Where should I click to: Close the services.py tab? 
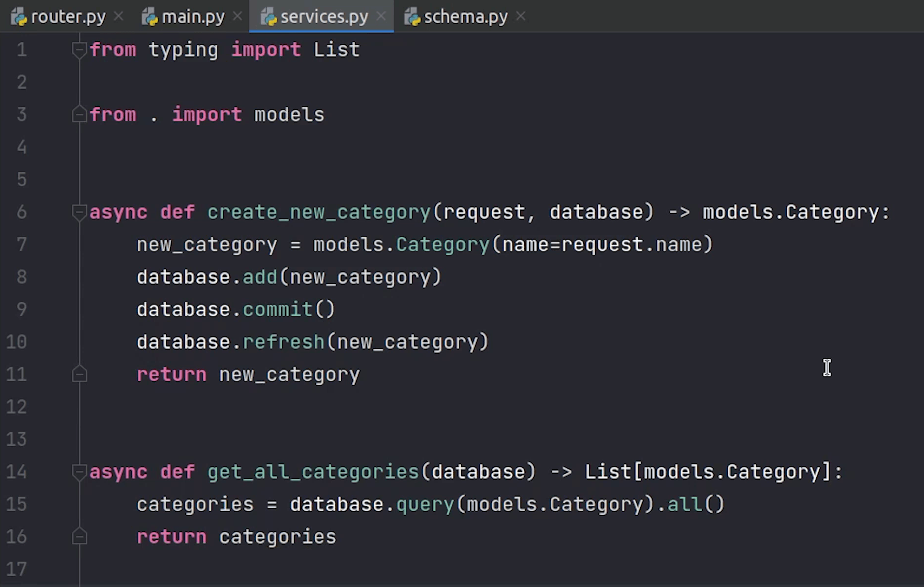point(381,17)
